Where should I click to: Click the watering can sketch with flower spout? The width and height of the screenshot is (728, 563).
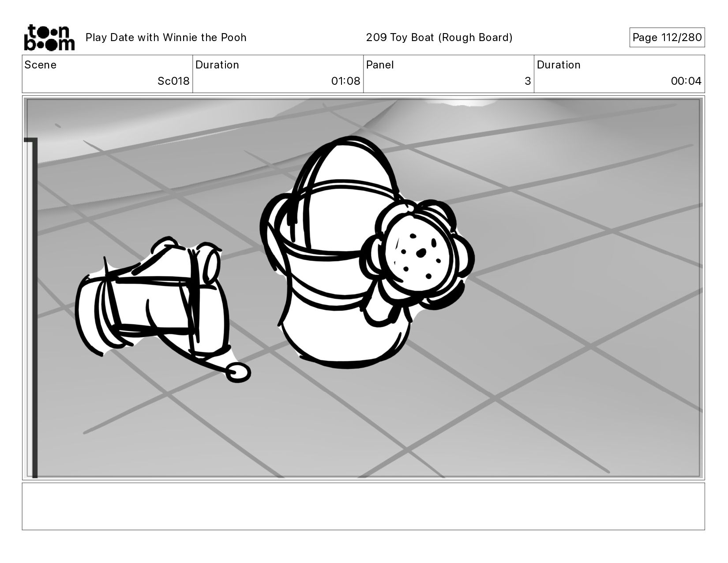click(367, 252)
